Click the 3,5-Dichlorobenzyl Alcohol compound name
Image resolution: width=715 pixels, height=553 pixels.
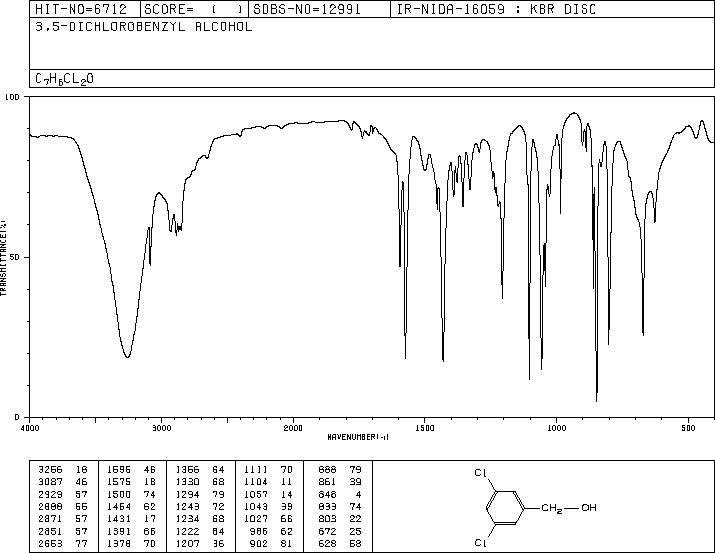(x=144, y=27)
